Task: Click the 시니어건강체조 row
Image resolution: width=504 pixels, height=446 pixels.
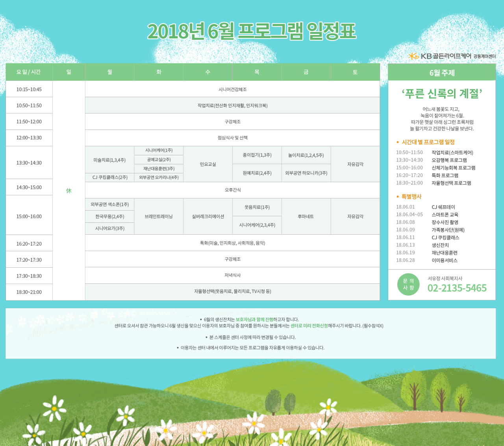Action: click(x=232, y=89)
